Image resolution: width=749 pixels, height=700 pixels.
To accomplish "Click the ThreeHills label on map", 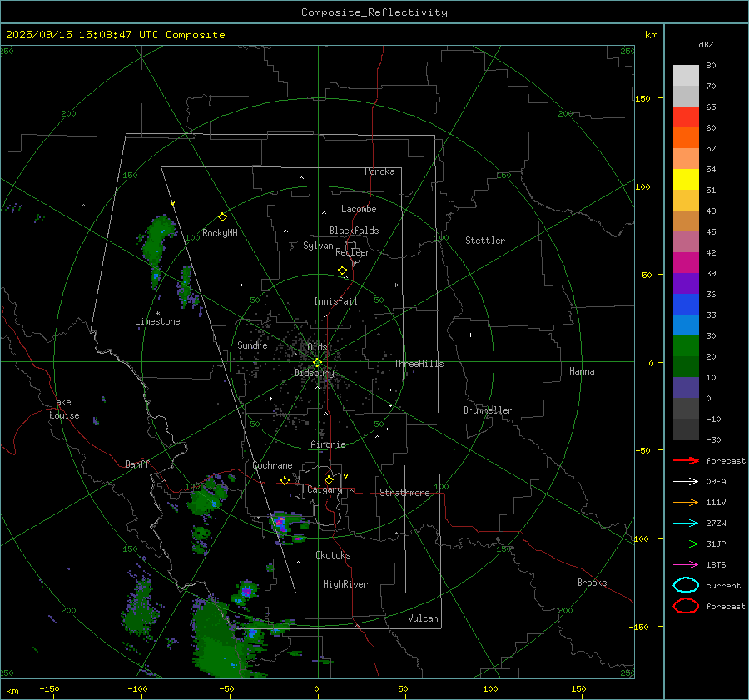I will click(419, 364).
